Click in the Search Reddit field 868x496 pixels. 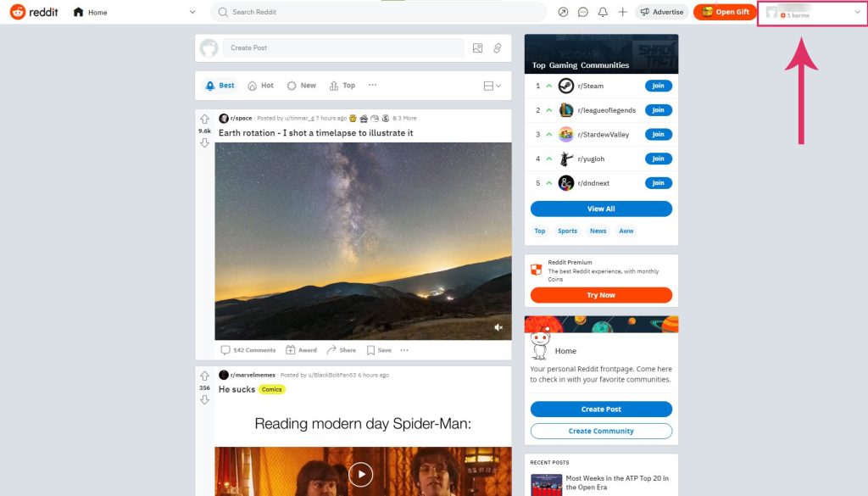click(x=381, y=12)
